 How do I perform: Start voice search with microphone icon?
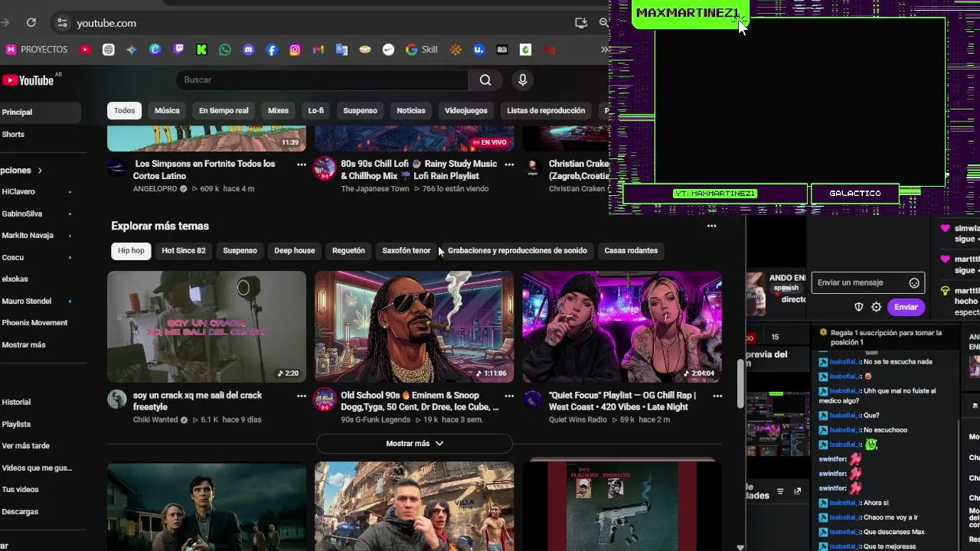[522, 80]
